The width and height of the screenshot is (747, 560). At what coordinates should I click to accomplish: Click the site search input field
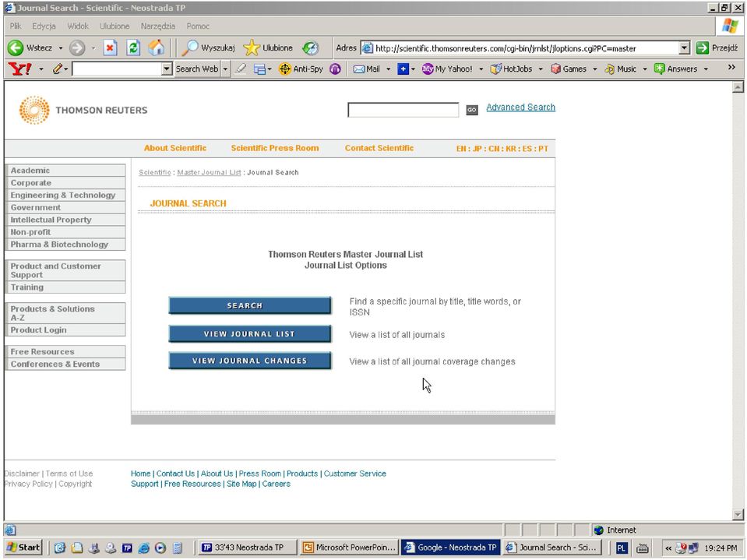403,110
